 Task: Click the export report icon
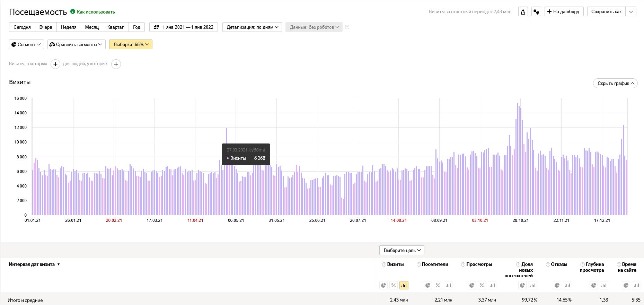[x=523, y=12]
